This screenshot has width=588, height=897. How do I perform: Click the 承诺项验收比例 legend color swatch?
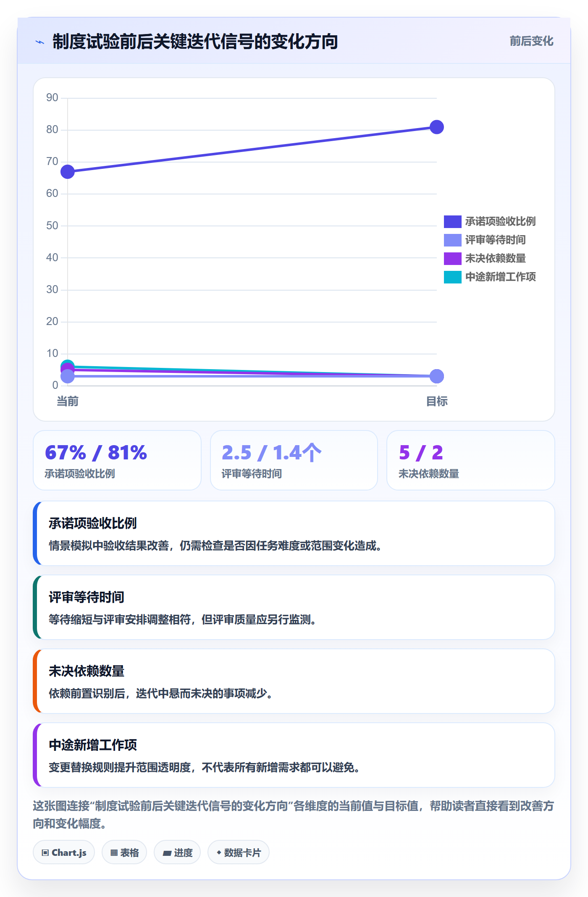click(x=453, y=221)
